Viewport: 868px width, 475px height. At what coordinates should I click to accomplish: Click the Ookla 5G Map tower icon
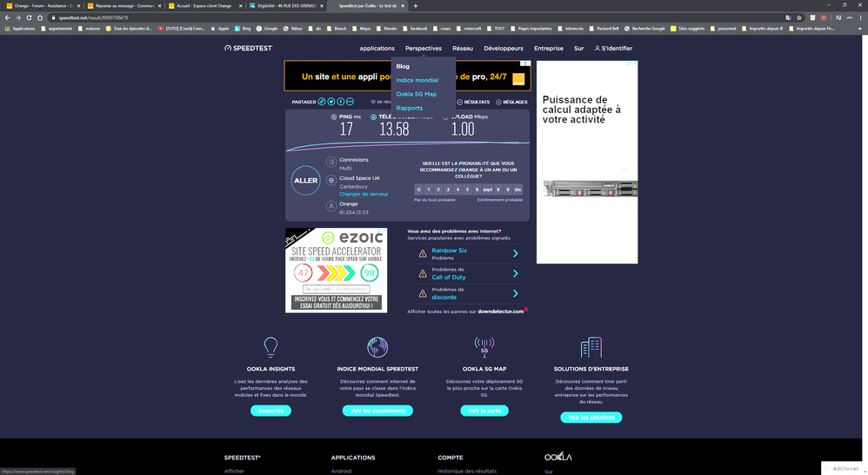point(484,347)
